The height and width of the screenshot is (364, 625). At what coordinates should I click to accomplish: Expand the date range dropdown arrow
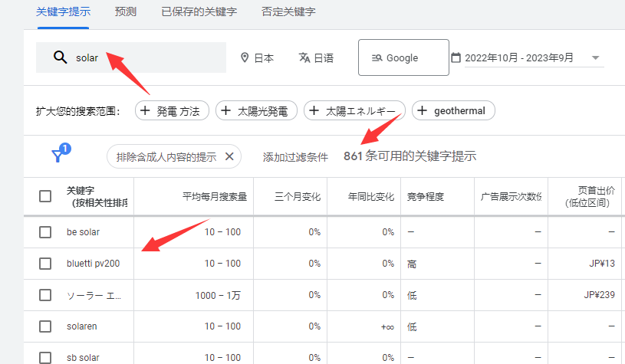pos(595,58)
